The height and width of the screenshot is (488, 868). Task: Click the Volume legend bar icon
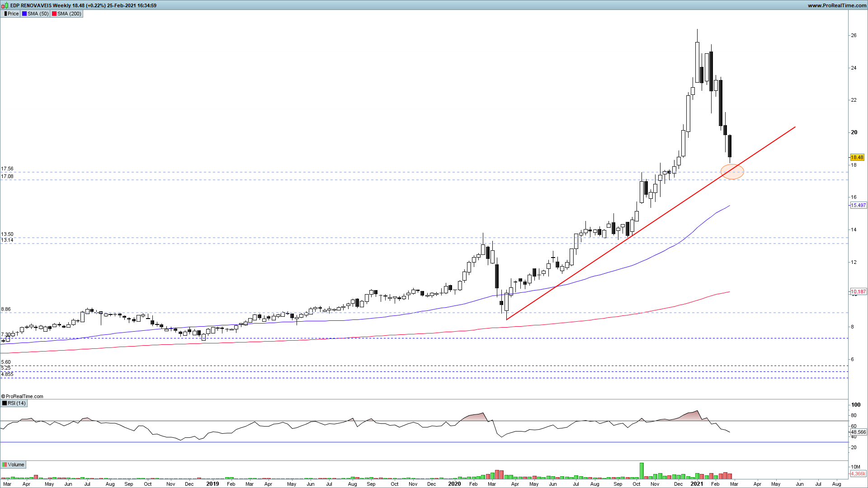(x=5, y=465)
